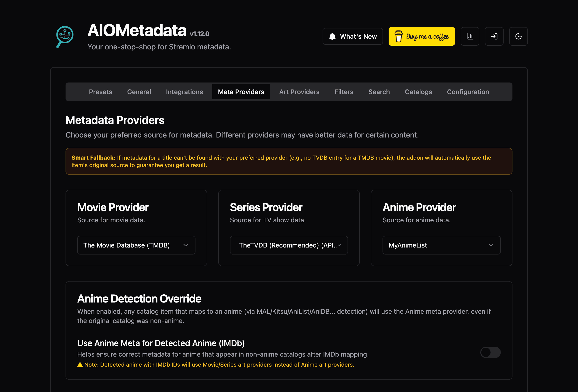Viewport: 578px width, 392px height.
Task: Switch to the Presets tab
Action: 101,92
